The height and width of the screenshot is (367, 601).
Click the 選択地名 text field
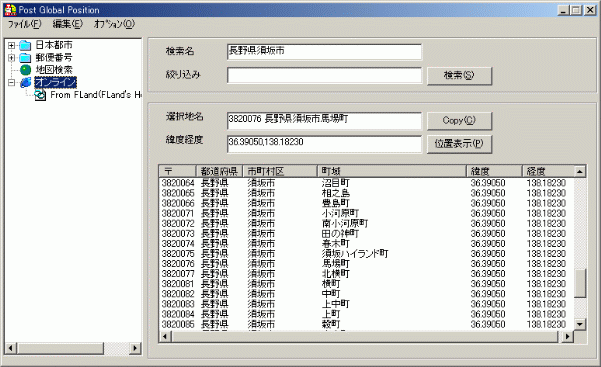point(324,120)
